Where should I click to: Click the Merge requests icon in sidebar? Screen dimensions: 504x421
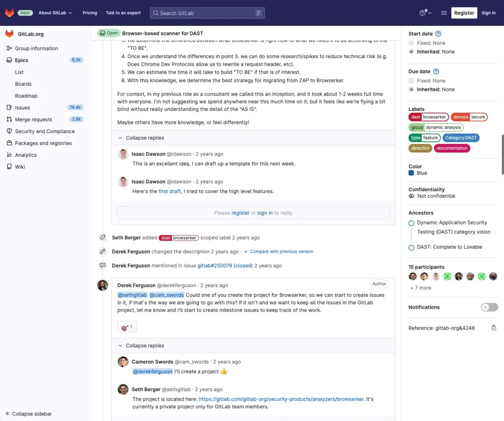pos(9,119)
